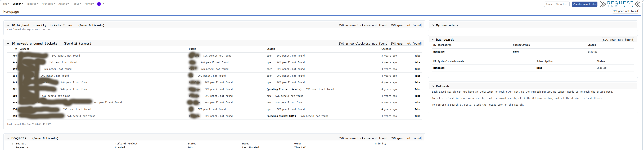
Task: Click the Request Tracker logo
Action: coord(620,4)
